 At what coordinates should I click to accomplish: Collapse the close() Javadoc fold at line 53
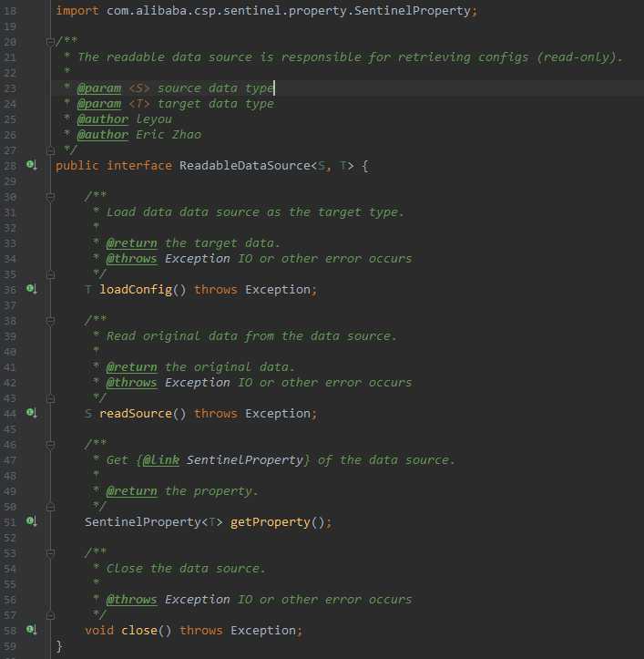pyautogui.click(x=50, y=553)
